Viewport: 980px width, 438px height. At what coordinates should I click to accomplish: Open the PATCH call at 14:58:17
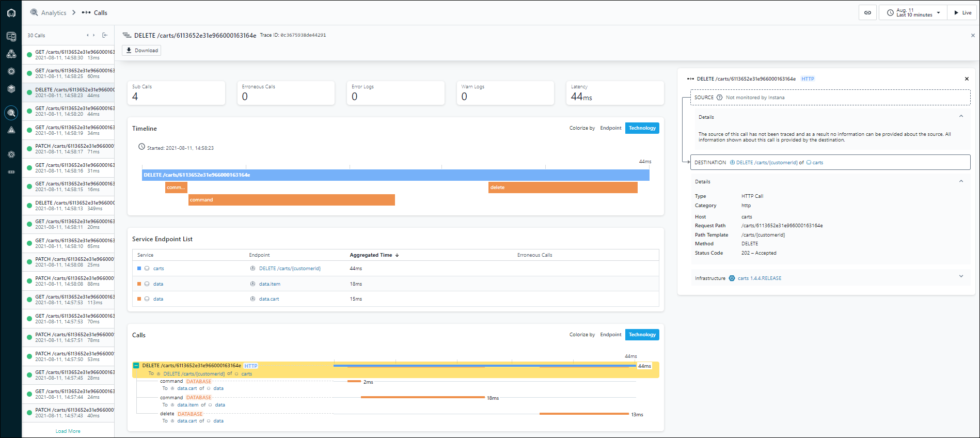coord(68,149)
